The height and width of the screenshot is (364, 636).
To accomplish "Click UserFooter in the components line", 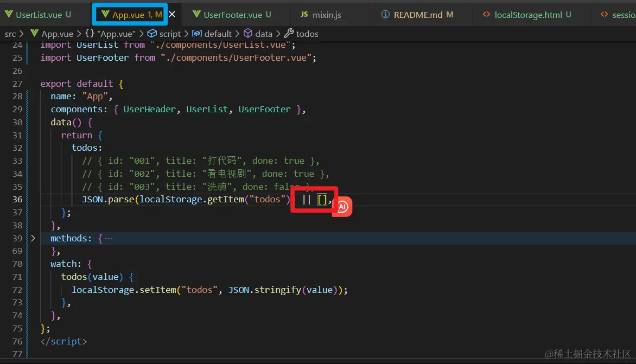I will (x=264, y=110).
